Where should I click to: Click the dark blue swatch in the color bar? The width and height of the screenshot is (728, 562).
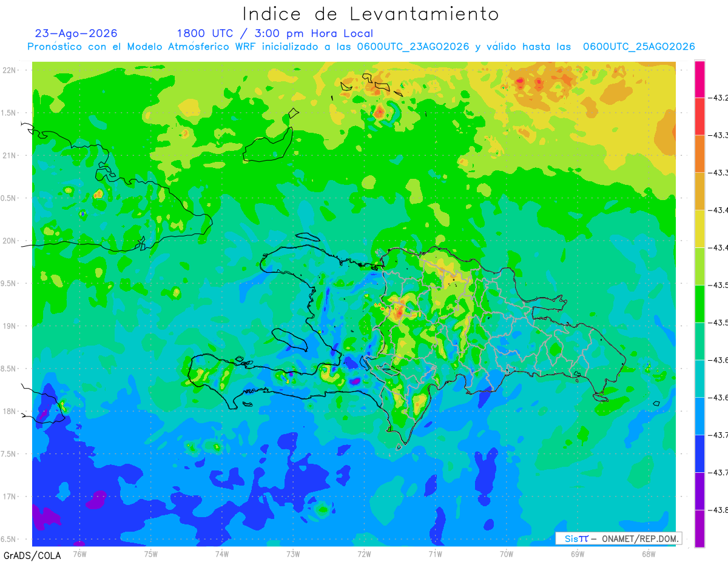699,453
